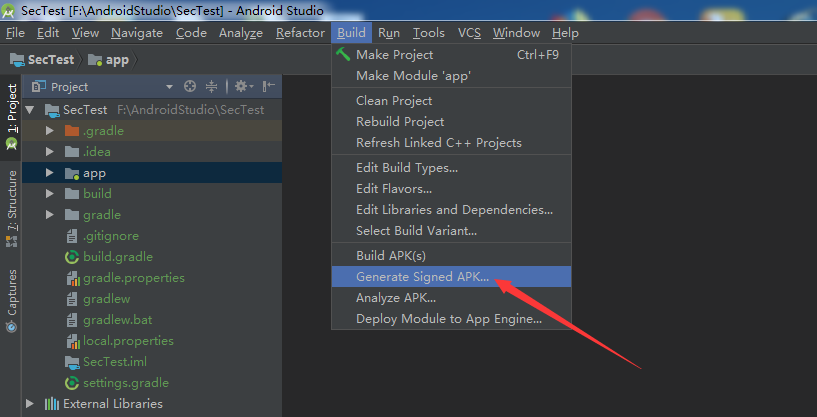Select the gradle.properties file
Viewport: 817px width, 417px height.
(133, 278)
